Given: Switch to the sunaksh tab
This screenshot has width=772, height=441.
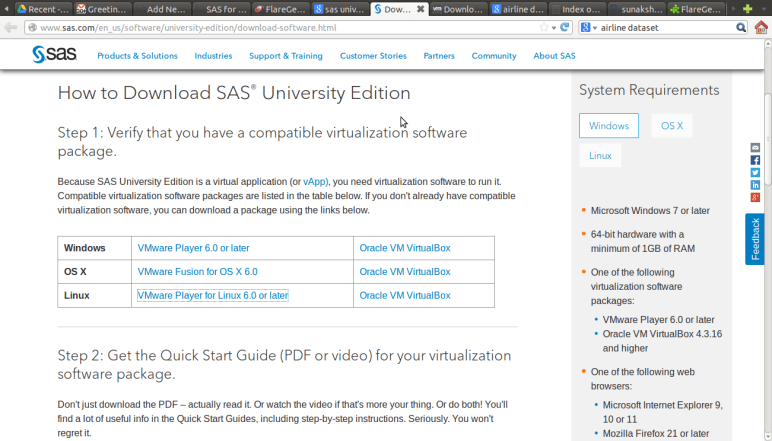Looking at the screenshot, I should click(636, 9).
